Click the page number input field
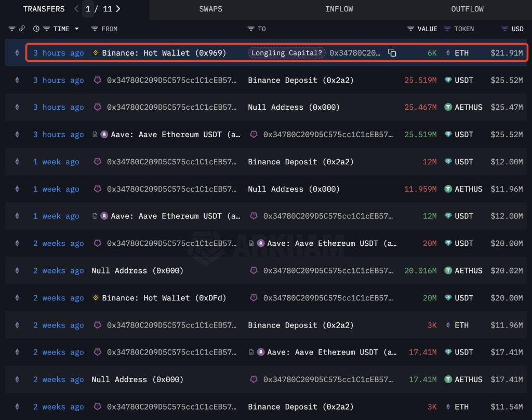The height and width of the screenshot is (420, 532). (88, 9)
